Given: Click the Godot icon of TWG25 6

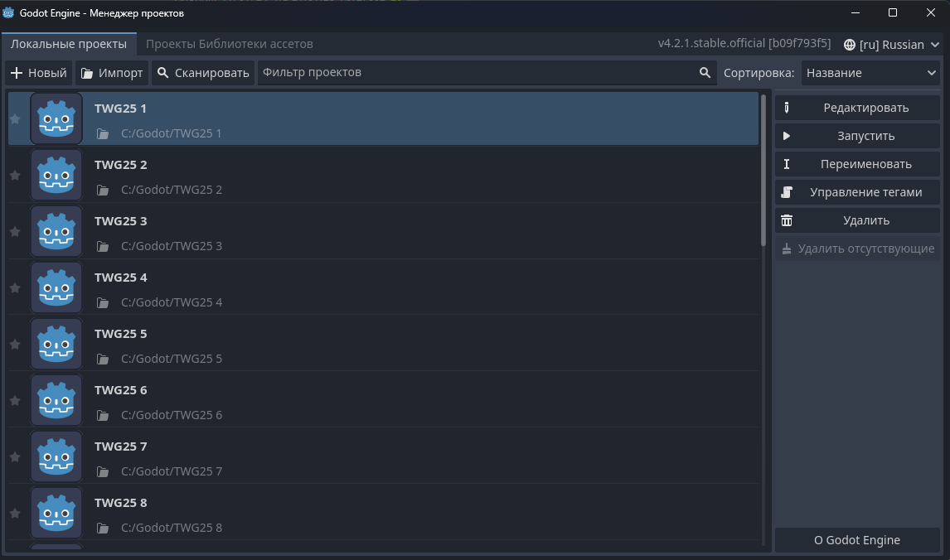Looking at the screenshot, I should click(x=56, y=400).
